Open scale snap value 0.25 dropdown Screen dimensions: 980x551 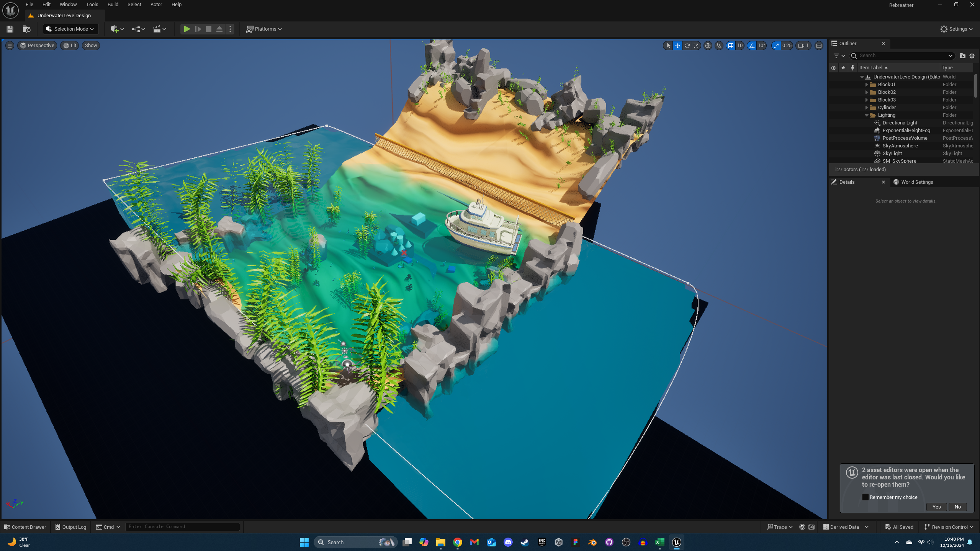click(787, 46)
